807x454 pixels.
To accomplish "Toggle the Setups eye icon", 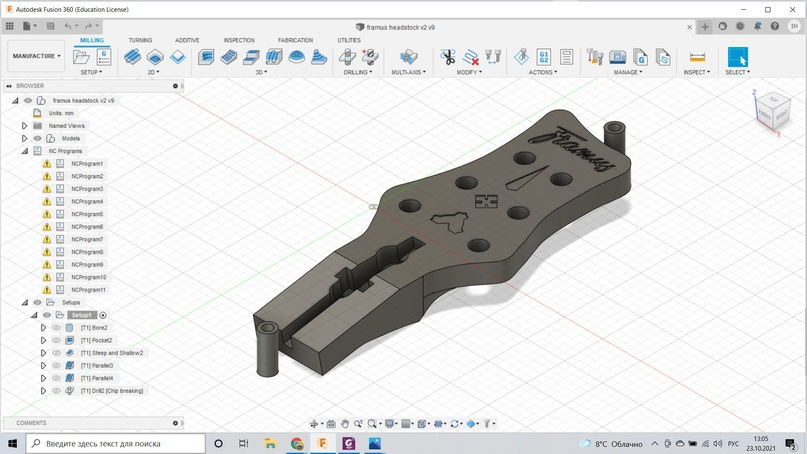I will coord(38,303).
